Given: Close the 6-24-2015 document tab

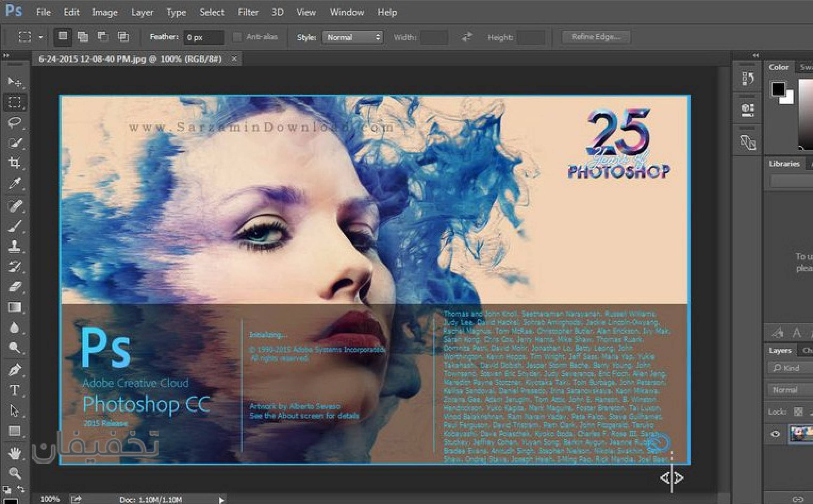Looking at the screenshot, I should click(x=234, y=59).
